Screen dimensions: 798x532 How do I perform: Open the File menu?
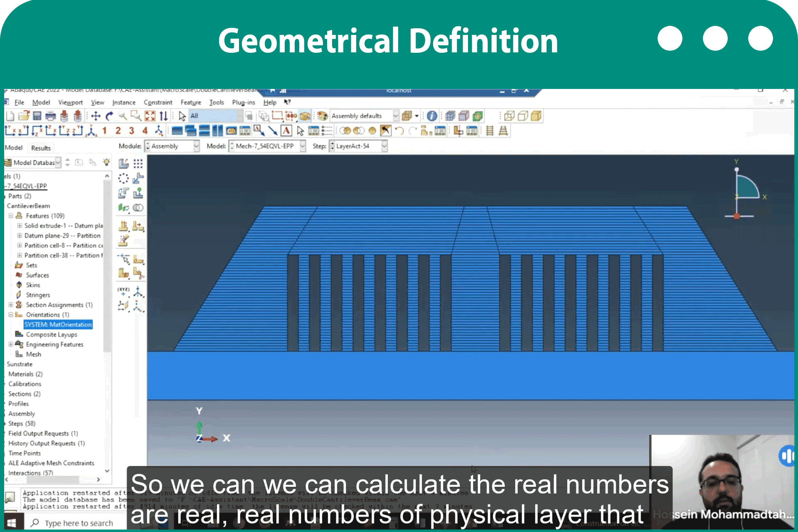pyautogui.click(x=19, y=102)
